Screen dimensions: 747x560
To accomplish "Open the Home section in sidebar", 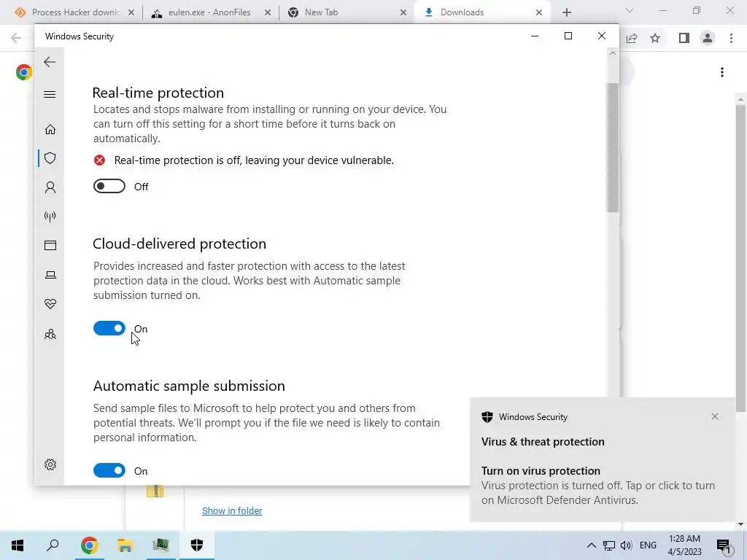I will (x=50, y=130).
